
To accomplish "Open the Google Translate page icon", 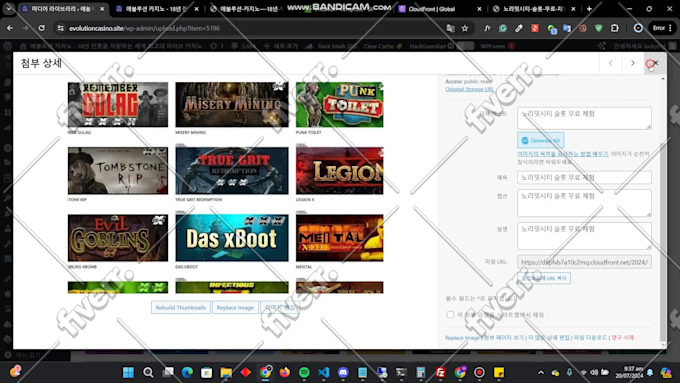I will click(x=451, y=28).
